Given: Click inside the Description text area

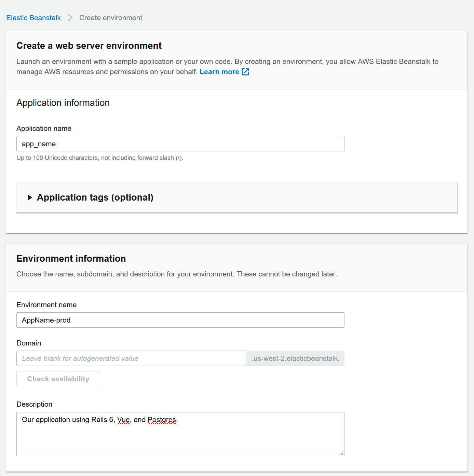Looking at the screenshot, I should [180, 434].
